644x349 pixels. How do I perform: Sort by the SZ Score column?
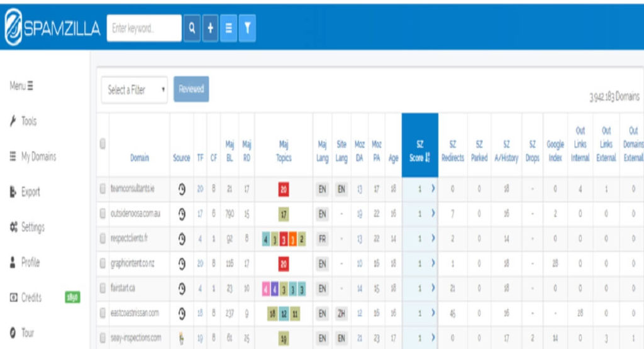[419, 145]
